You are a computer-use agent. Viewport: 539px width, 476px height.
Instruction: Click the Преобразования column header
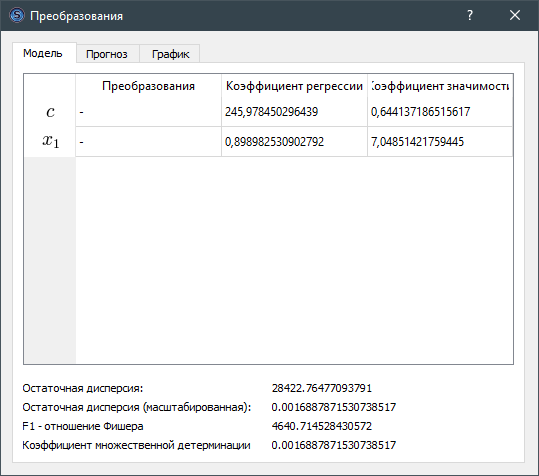click(148, 86)
